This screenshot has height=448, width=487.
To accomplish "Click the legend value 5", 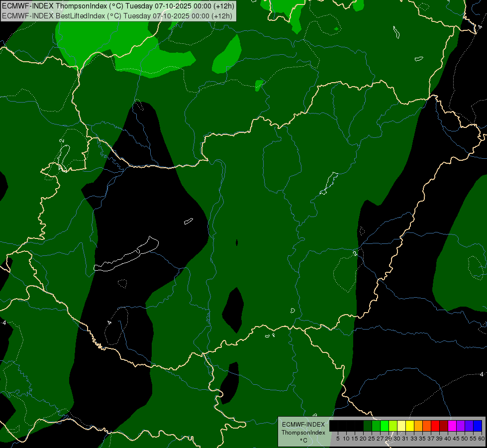I will tap(338, 439).
